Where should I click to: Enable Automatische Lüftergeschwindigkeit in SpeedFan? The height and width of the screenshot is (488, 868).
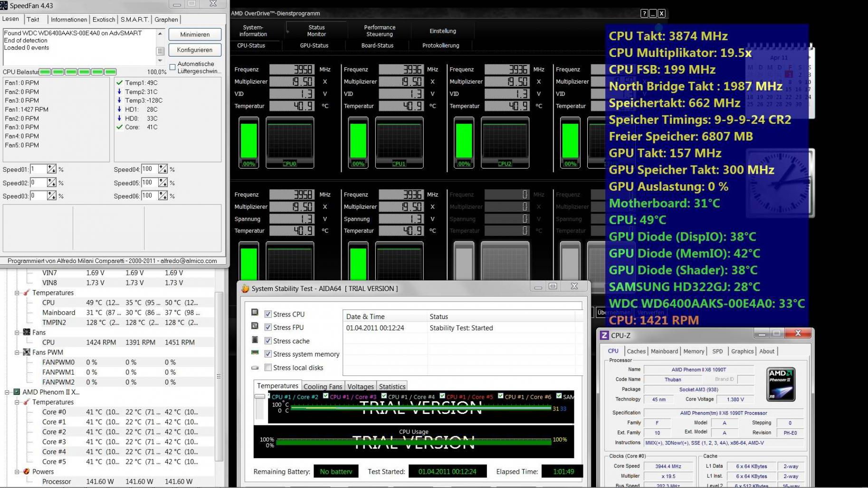click(172, 66)
